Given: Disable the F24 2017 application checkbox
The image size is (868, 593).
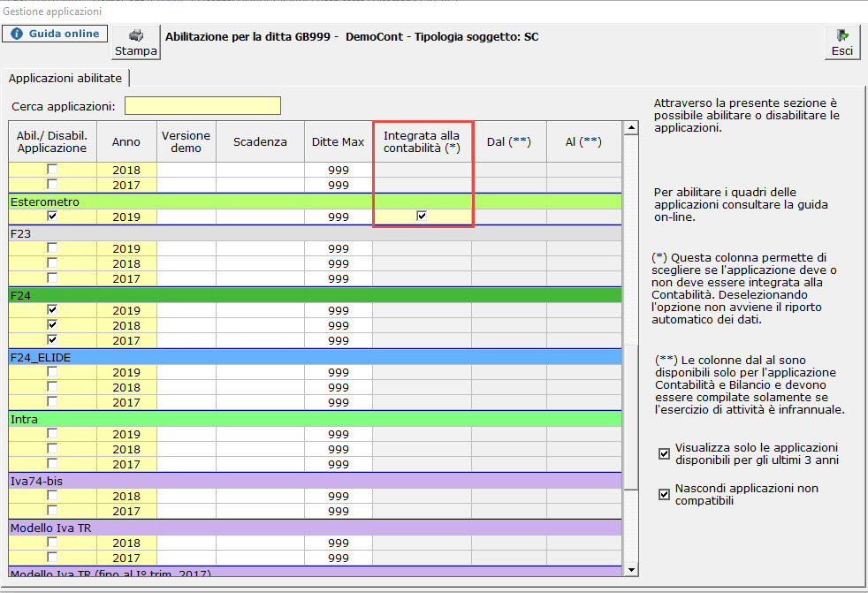Looking at the screenshot, I should tap(52, 340).
